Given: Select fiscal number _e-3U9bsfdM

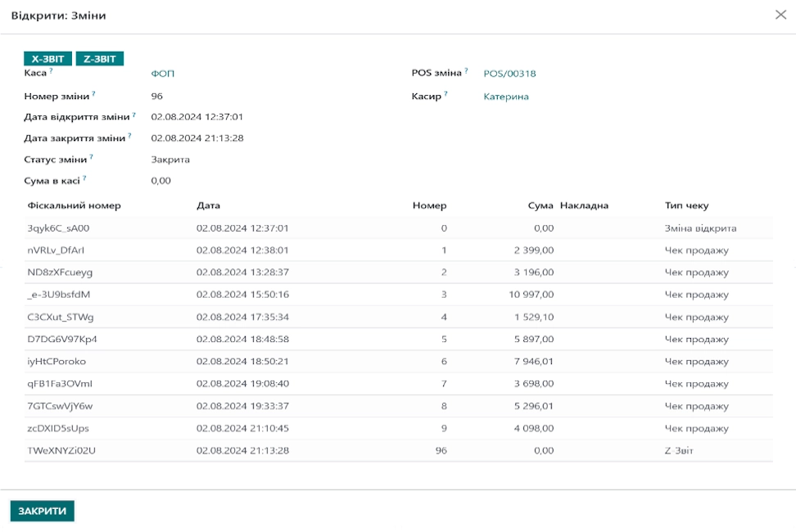Looking at the screenshot, I should tap(59, 295).
